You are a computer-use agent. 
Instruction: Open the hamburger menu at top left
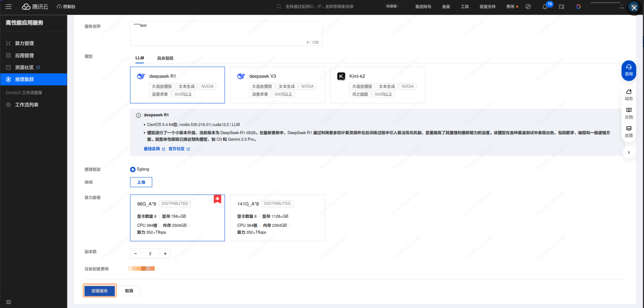click(x=8, y=7)
